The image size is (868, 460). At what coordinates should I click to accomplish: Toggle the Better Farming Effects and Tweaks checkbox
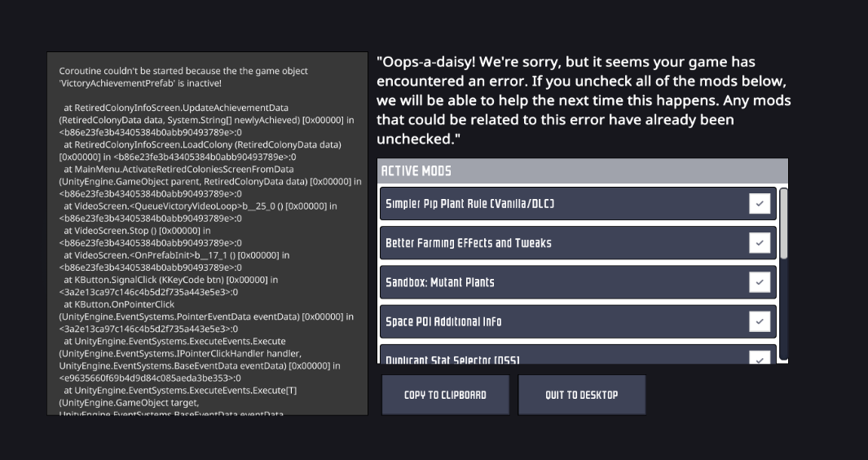tap(760, 243)
